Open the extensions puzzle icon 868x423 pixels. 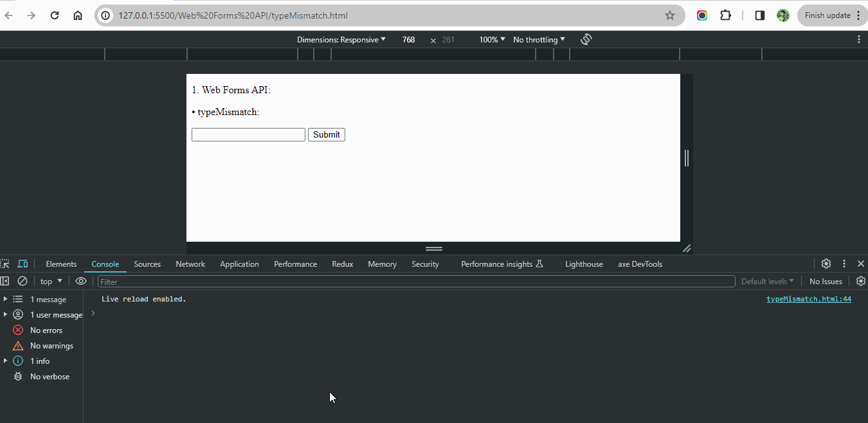pos(725,15)
